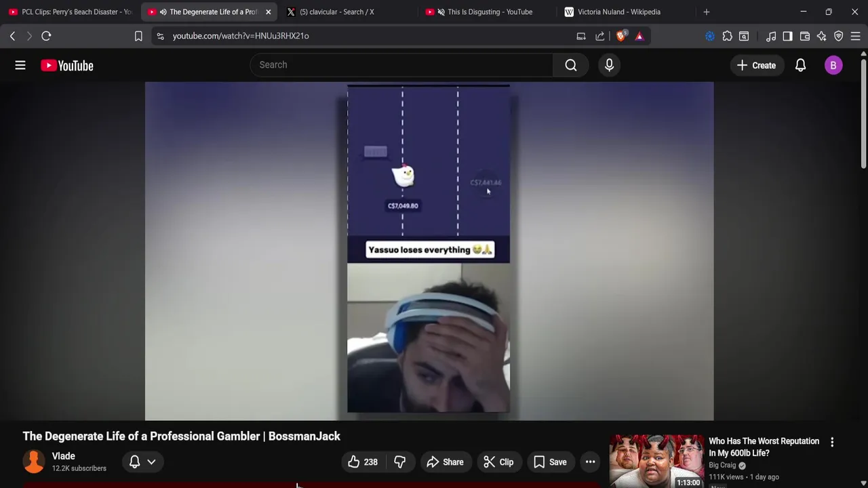The width and height of the screenshot is (868, 488).
Task: Save video to playlist
Action: tap(550, 462)
